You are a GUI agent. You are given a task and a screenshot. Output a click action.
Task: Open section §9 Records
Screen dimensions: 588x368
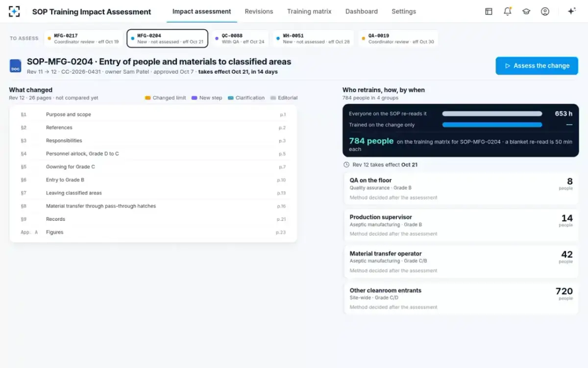pos(153,219)
